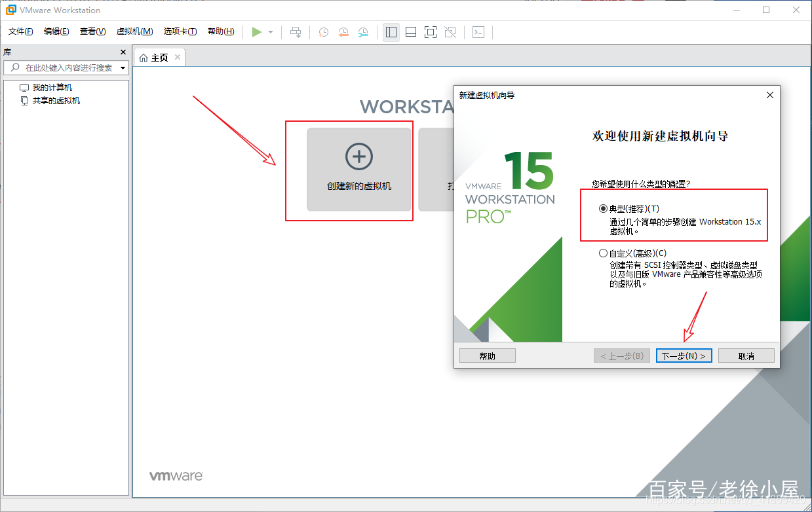Close the library panel with its X

(123, 52)
